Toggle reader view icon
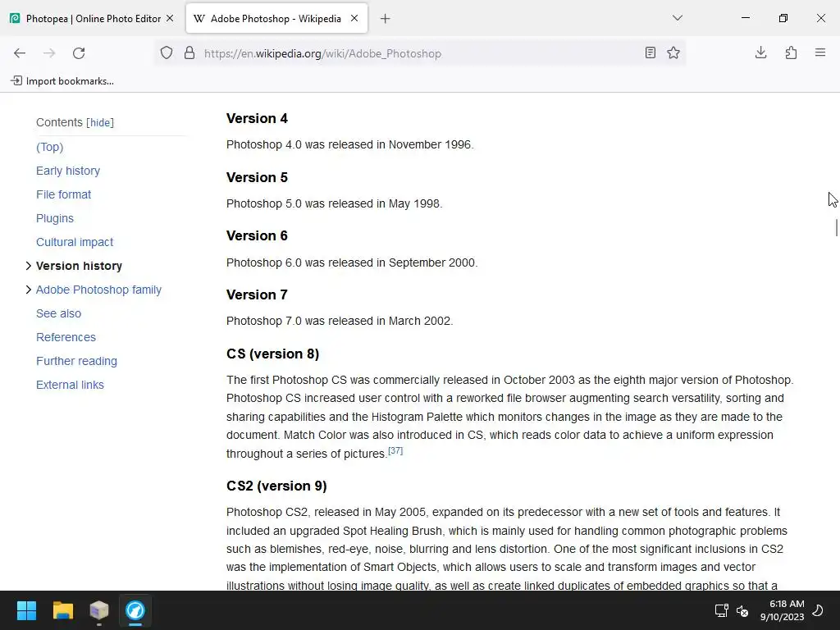Viewport: 840px width, 630px height. [650, 52]
